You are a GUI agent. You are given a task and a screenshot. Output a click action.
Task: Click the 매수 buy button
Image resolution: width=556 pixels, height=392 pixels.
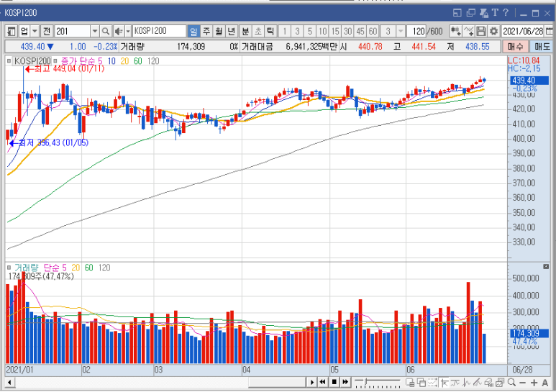(x=515, y=47)
